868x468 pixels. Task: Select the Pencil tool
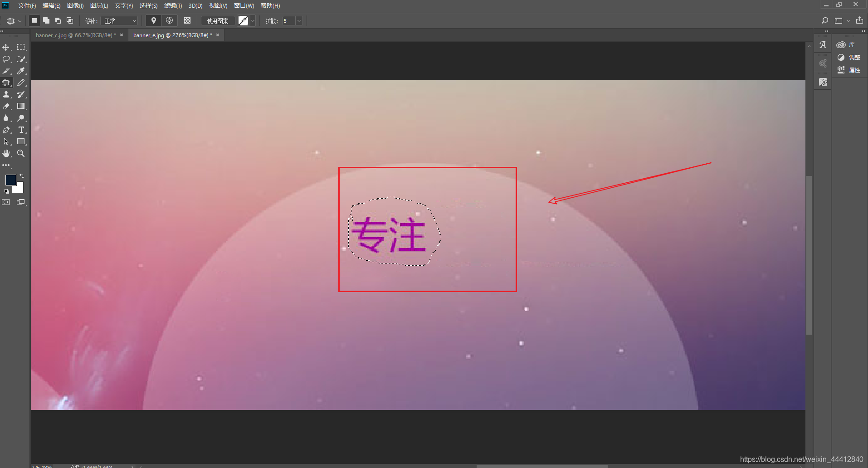21,83
